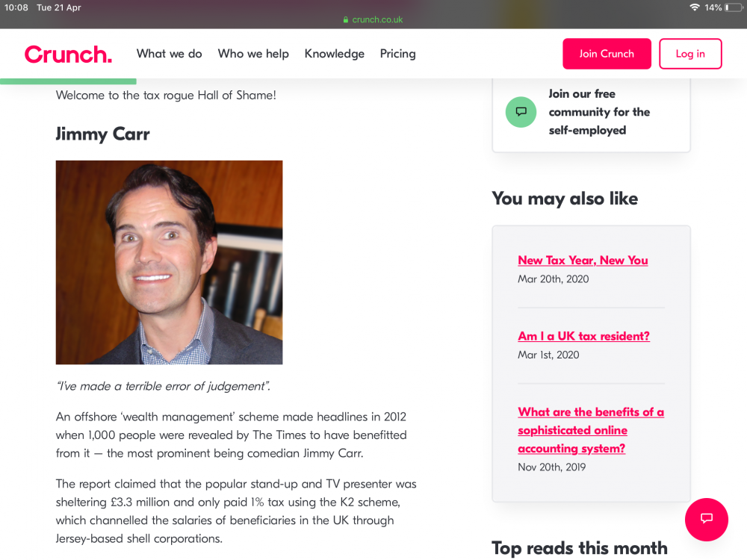The image size is (747, 560).
Task: Click Join our free community card text
Action: coord(599,112)
